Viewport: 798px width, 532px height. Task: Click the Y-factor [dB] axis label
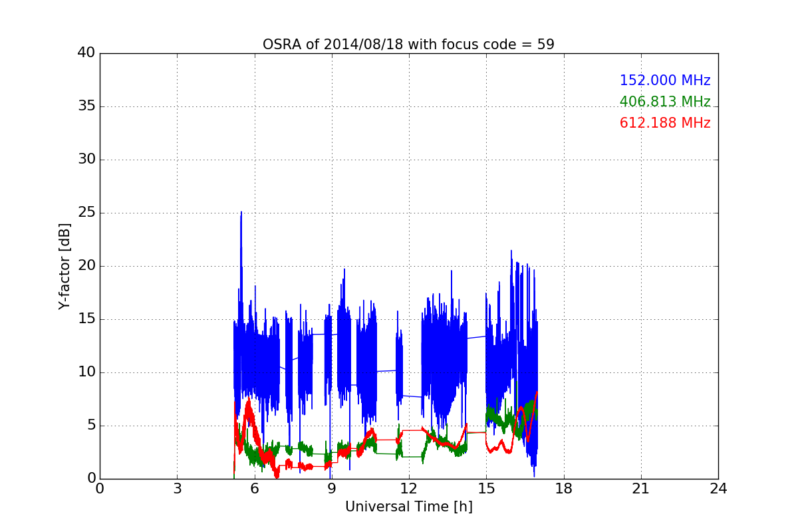[x=65, y=266]
